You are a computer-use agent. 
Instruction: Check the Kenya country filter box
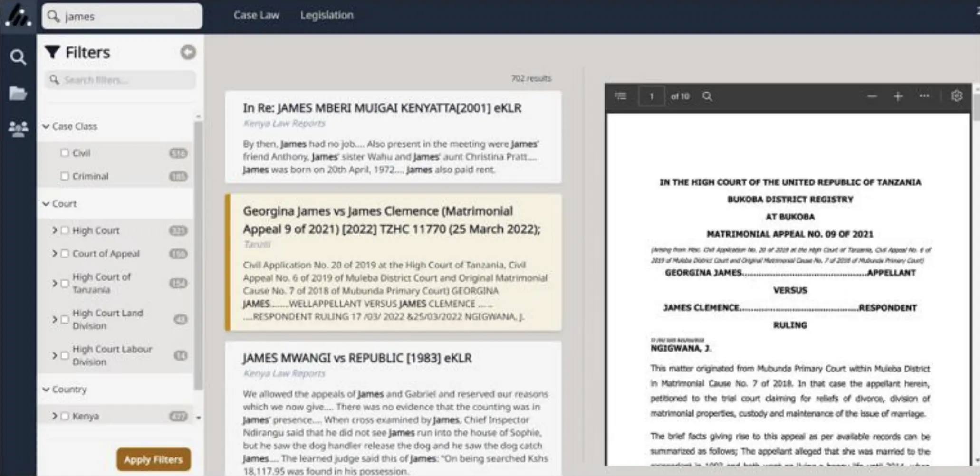tap(65, 416)
